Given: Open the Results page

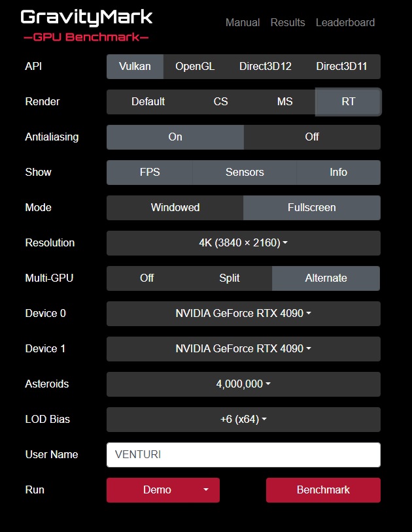Looking at the screenshot, I should pos(287,22).
